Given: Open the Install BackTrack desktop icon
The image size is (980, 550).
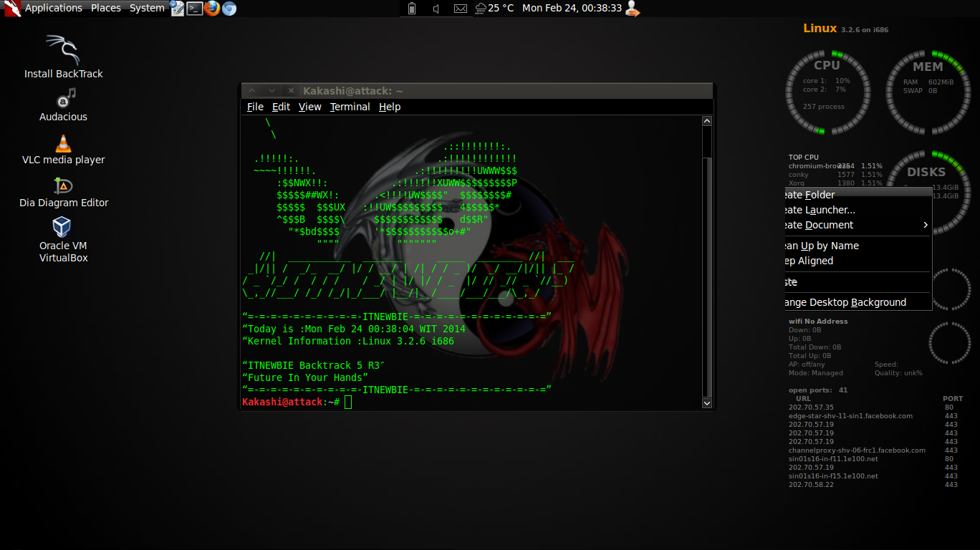Looking at the screenshot, I should [x=63, y=57].
